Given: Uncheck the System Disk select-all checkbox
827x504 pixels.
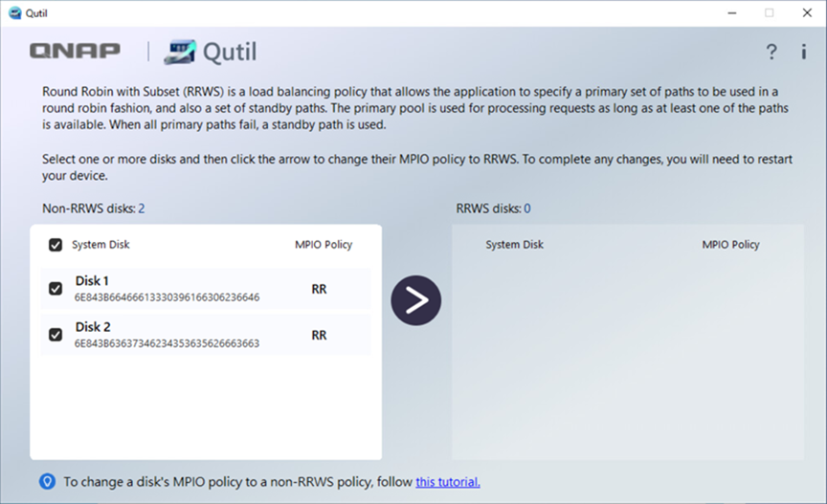Looking at the screenshot, I should tap(56, 245).
